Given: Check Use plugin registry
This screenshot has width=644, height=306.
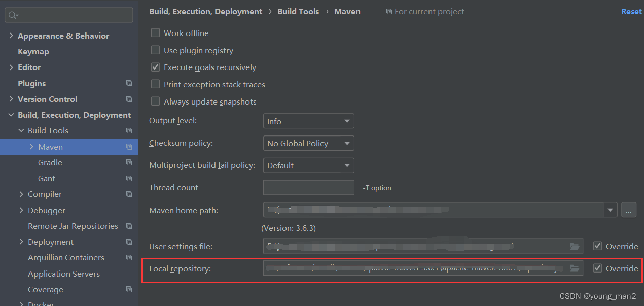Looking at the screenshot, I should coord(156,50).
